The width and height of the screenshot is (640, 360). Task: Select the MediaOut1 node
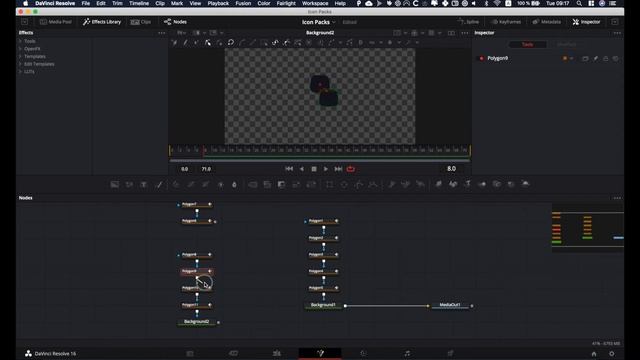pos(450,305)
